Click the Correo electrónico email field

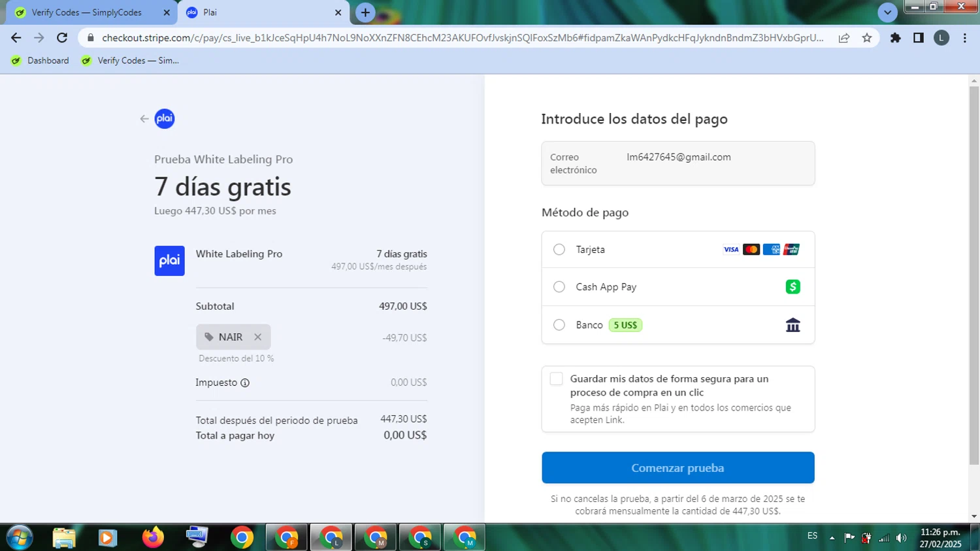[678, 163]
